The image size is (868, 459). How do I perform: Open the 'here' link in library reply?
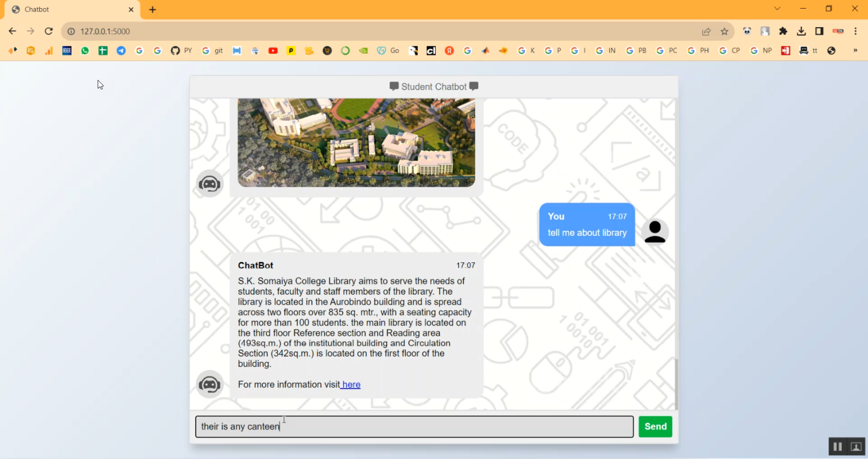pyautogui.click(x=351, y=385)
